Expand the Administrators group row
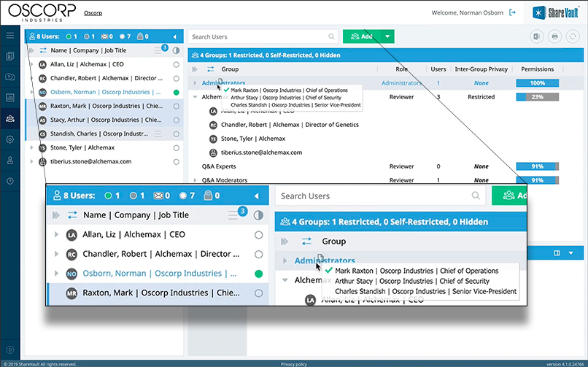The image size is (588, 367). (195, 83)
